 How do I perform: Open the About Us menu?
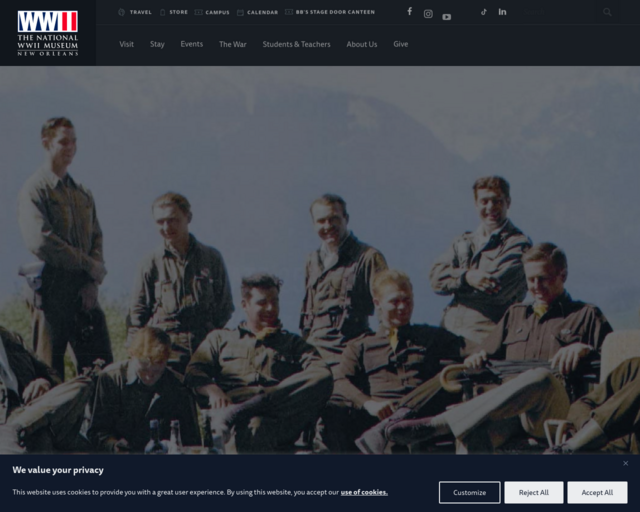click(x=362, y=44)
